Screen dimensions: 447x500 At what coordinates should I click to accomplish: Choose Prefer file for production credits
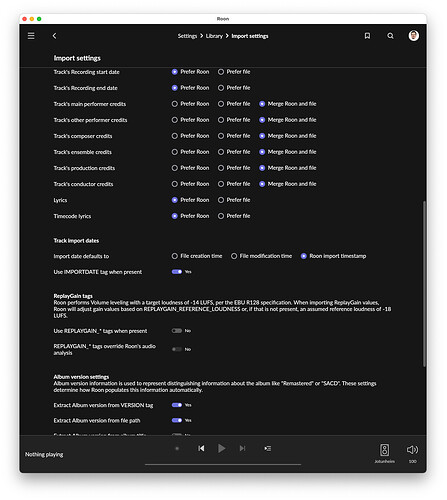(x=234, y=168)
